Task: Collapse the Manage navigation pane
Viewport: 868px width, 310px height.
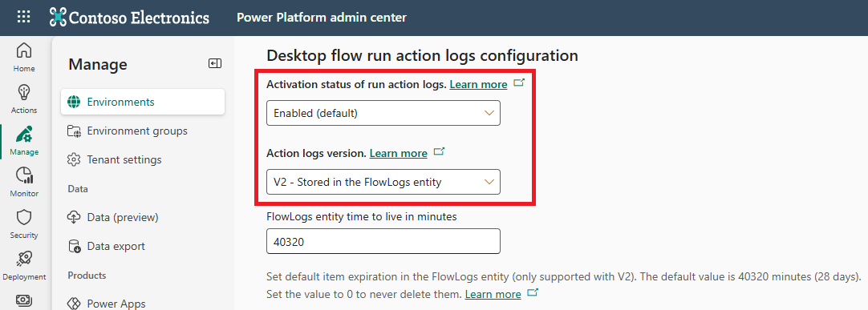Action: coord(215,64)
